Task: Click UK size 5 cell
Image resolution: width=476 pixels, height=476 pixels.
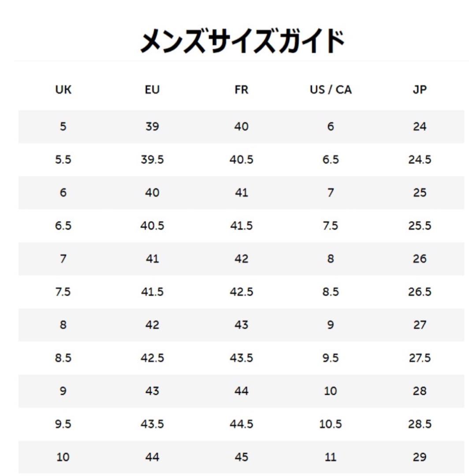Action: pyautogui.click(x=63, y=127)
